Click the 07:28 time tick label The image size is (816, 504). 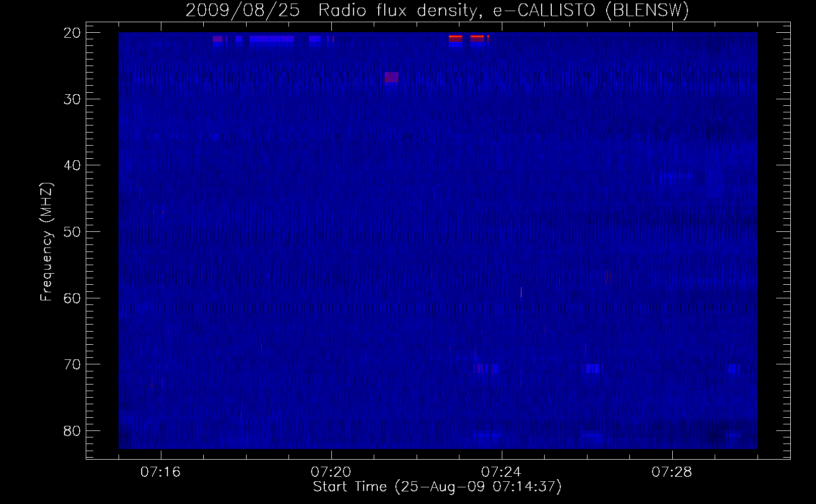tap(672, 472)
